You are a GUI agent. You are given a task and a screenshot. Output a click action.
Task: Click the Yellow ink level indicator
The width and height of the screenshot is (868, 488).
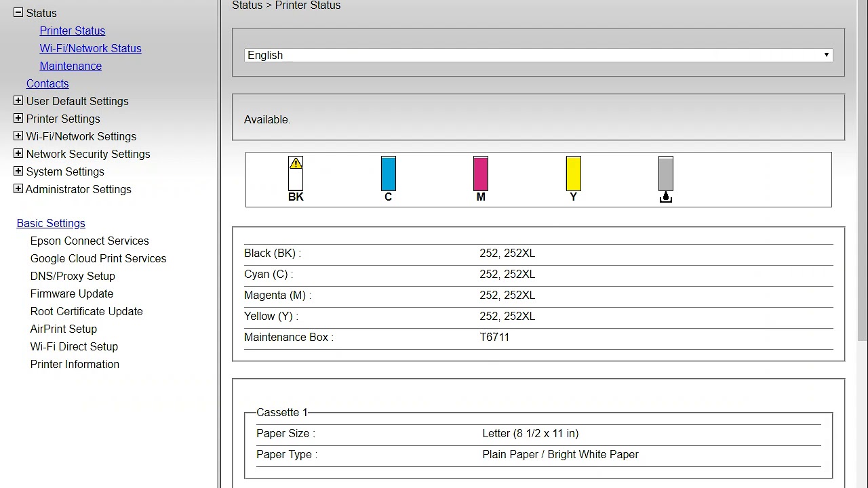click(573, 174)
